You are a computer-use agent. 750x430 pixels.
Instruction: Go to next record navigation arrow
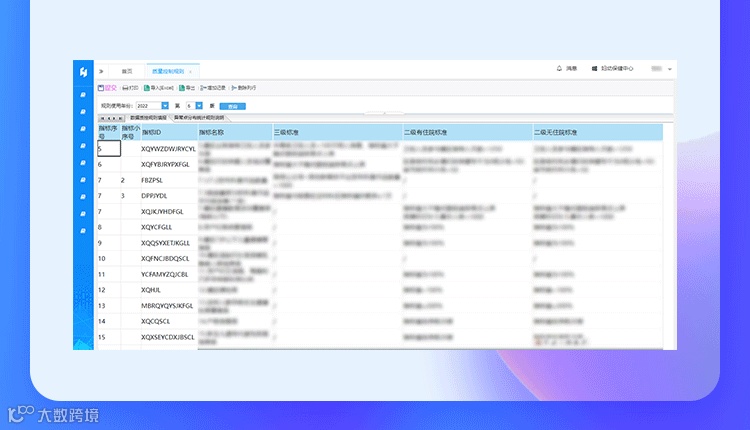point(114,118)
